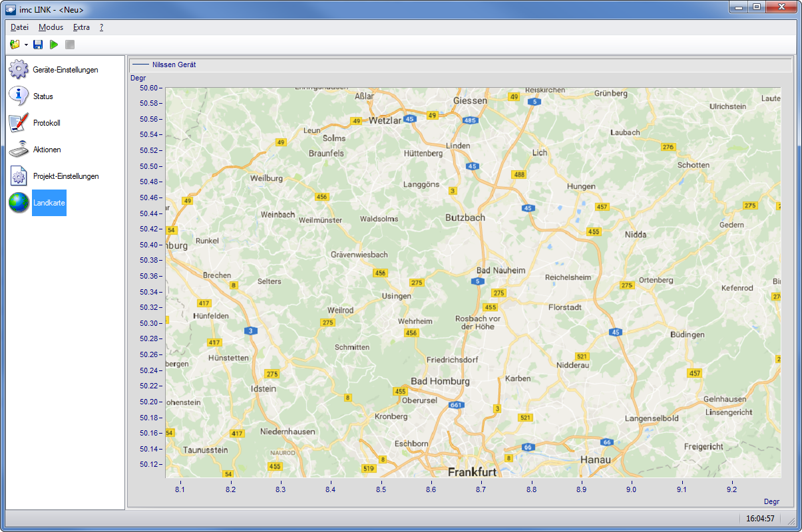Click the open project folder icon
Image resolution: width=802 pixels, height=532 pixels.
[x=15, y=45]
